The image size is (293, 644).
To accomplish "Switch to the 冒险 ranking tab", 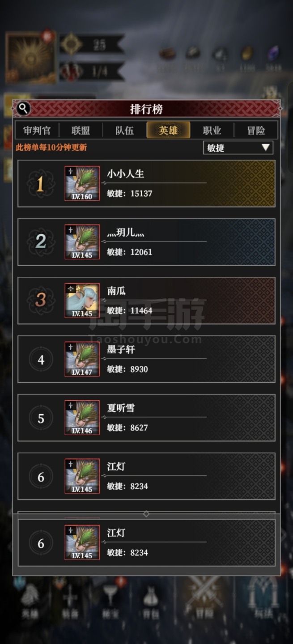I will tap(256, 131).
